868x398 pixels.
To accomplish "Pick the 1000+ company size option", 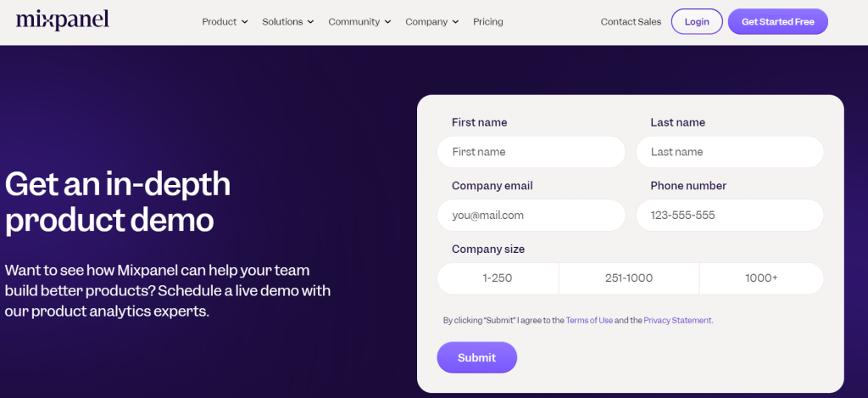I will [761, 278].
